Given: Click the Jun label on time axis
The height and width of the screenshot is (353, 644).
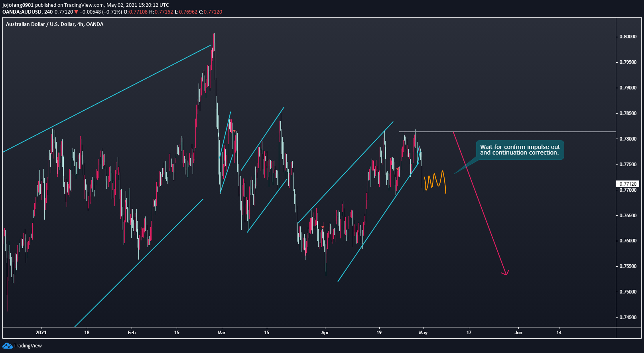Looking at the screenshot, I should point(518,333).
